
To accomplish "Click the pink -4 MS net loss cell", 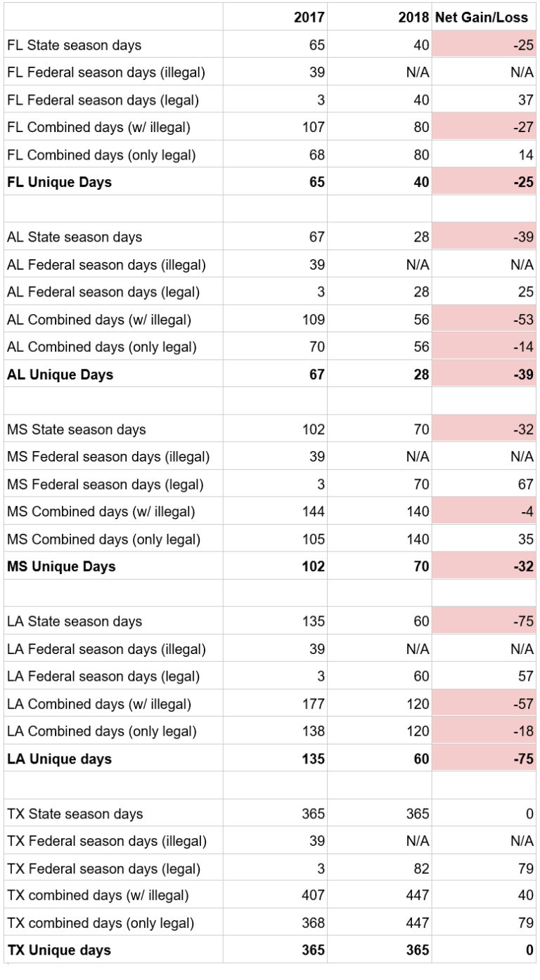I will (484, 511).
